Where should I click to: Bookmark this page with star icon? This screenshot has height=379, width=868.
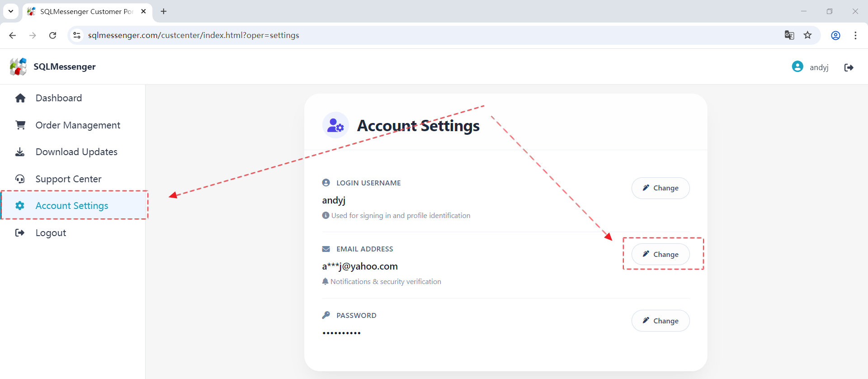pos(808,35)
